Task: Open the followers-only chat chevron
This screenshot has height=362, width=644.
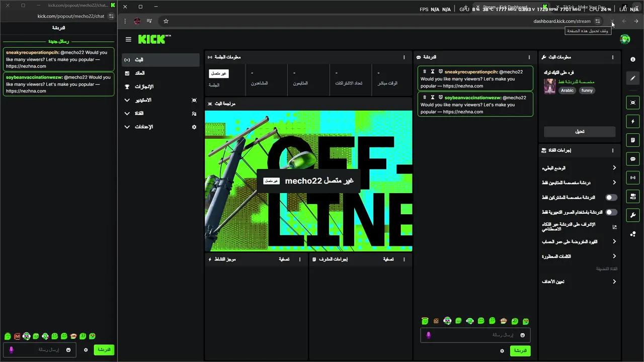Action: click(x=614, y=183)
